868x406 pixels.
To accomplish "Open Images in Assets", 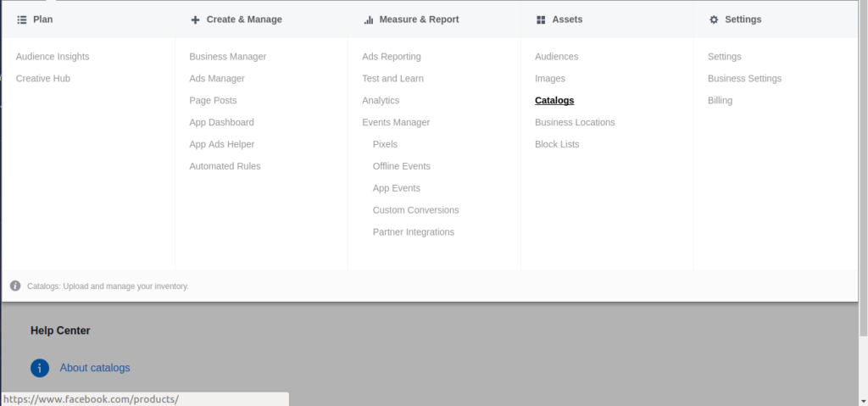I will [x=550, y=79].
